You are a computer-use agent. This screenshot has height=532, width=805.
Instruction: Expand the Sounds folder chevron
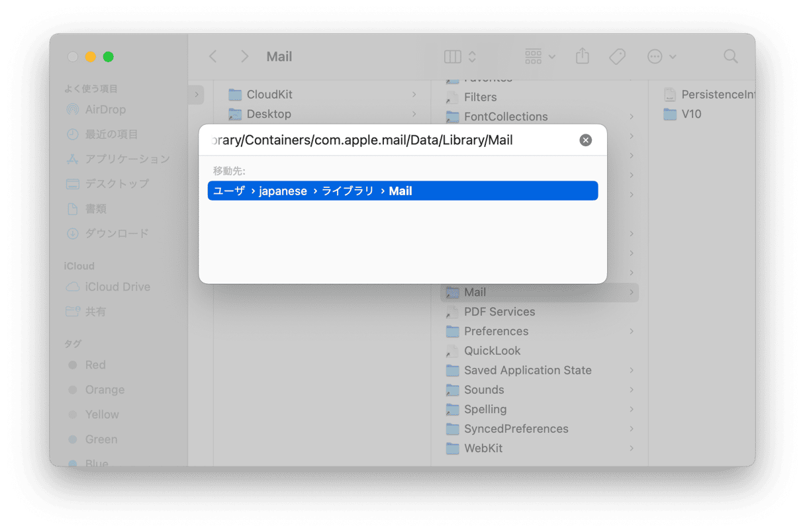632,390
